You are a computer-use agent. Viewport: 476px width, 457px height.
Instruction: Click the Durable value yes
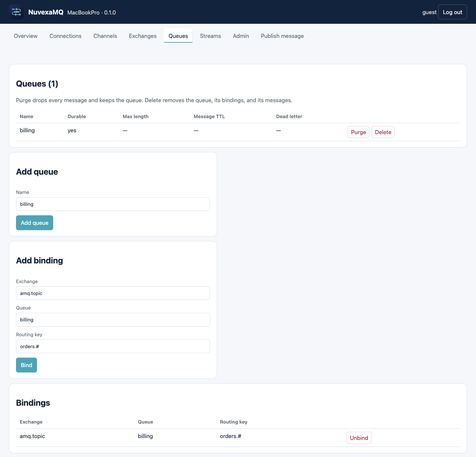72,130
